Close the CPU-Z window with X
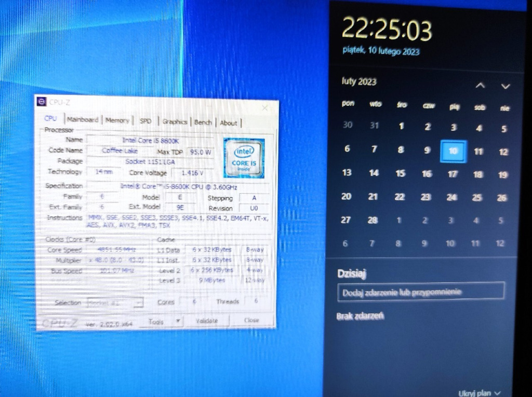 click(x=265, y=108)
